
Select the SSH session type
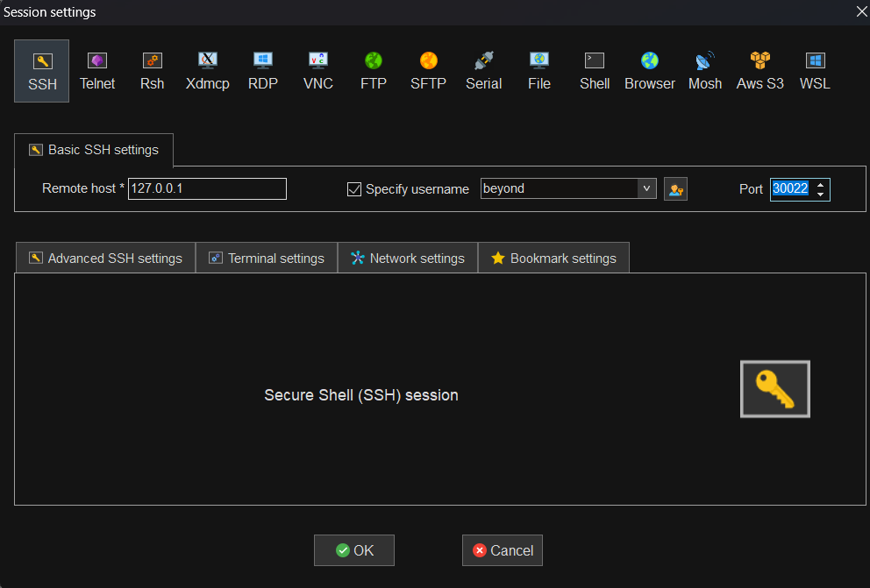41,71
